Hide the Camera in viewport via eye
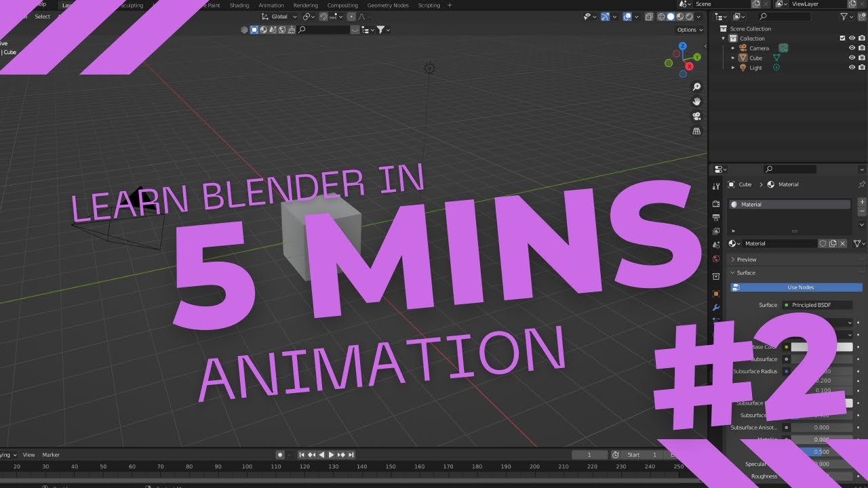 852,48
